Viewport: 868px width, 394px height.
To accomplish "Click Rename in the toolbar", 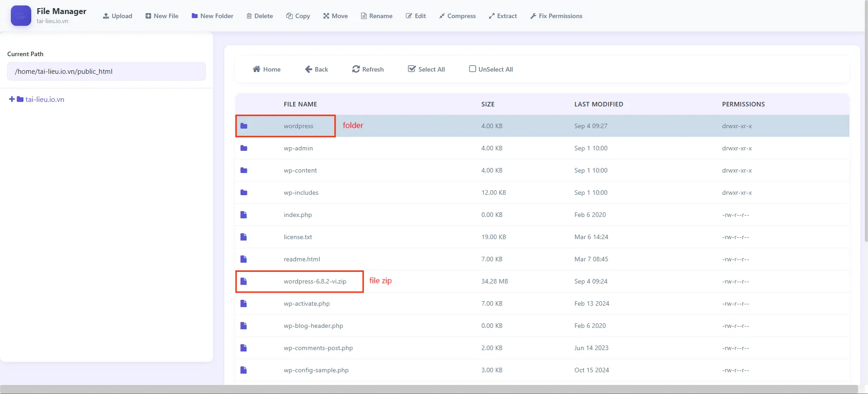I will point(377,16).
